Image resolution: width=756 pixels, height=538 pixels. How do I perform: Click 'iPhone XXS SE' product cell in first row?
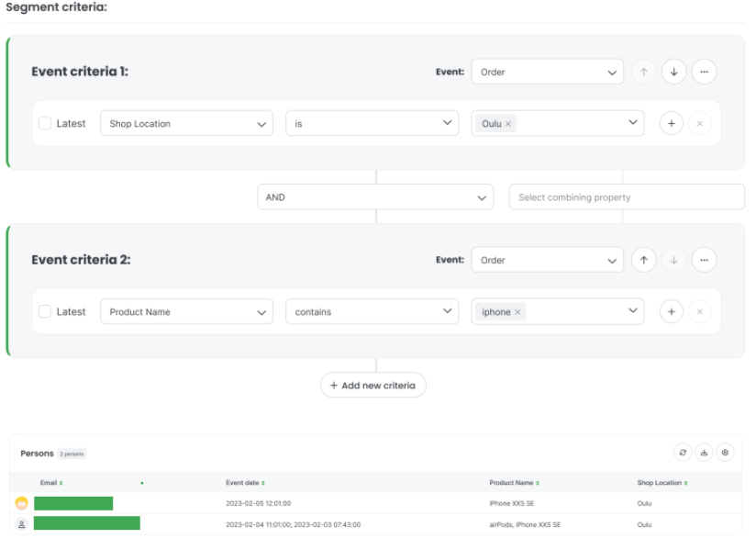coord(512,503)
